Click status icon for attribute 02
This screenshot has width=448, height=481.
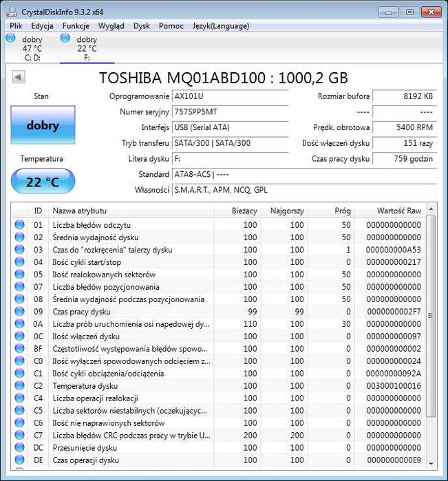[19, 237]
